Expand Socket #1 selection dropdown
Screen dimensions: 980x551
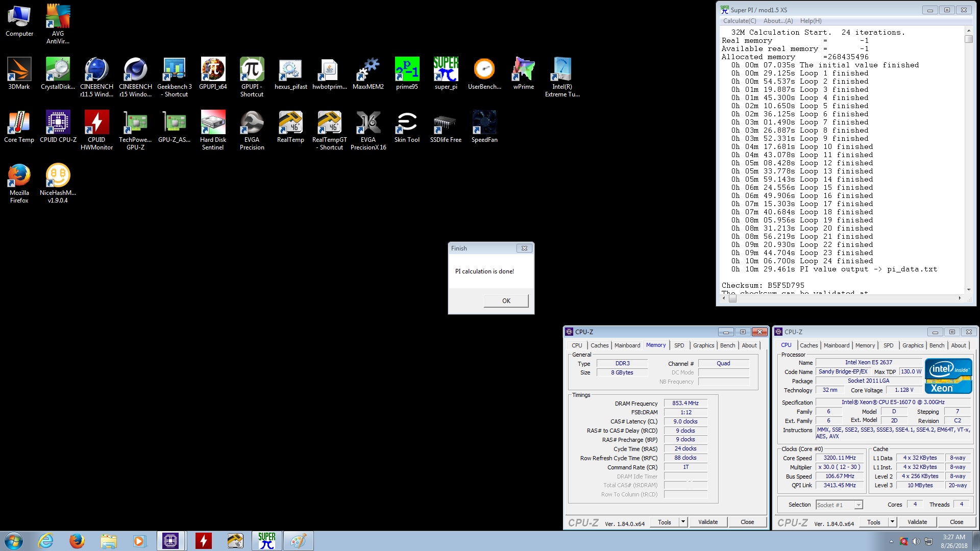859,505
